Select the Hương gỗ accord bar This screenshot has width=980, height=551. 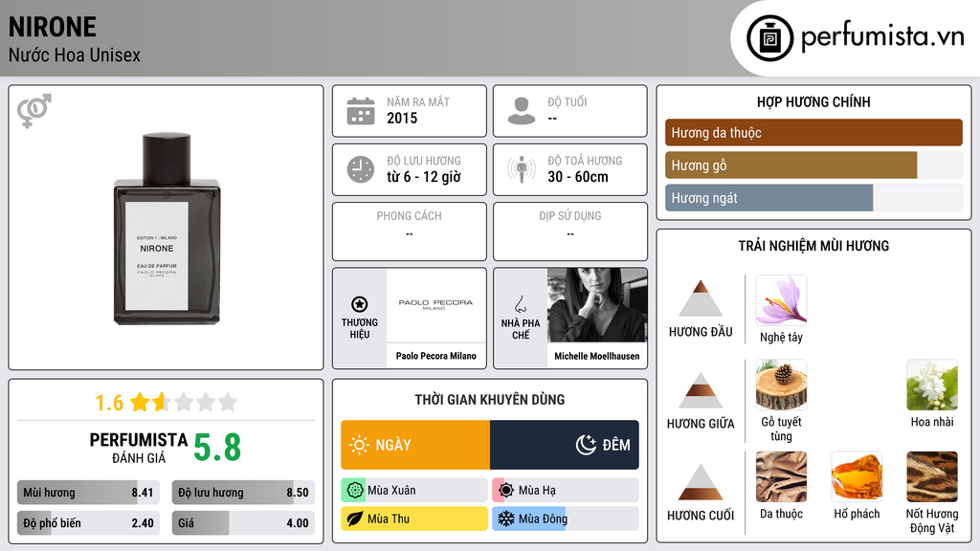[x=813, y=165]
